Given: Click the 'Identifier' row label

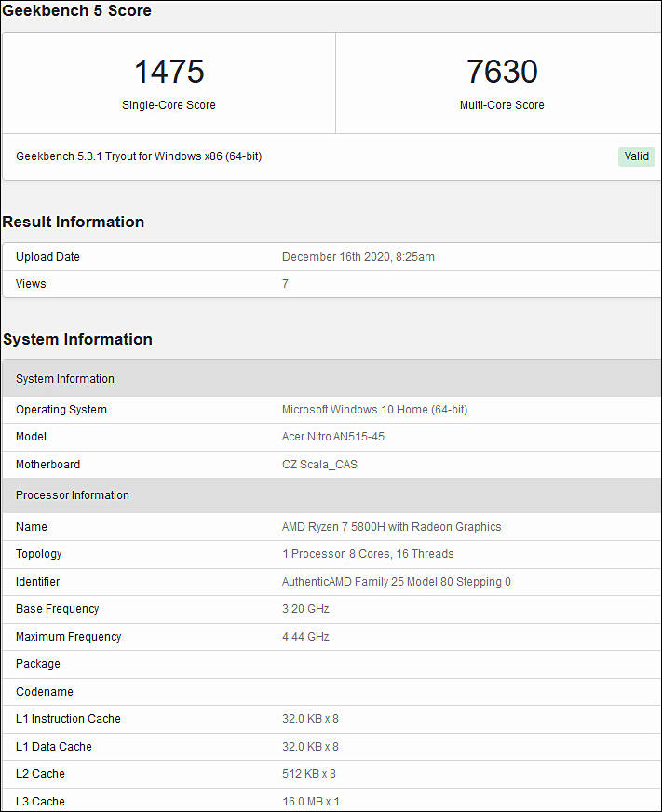Looking at the screenshot, I should pyautogui.click(x=37, y=582).
